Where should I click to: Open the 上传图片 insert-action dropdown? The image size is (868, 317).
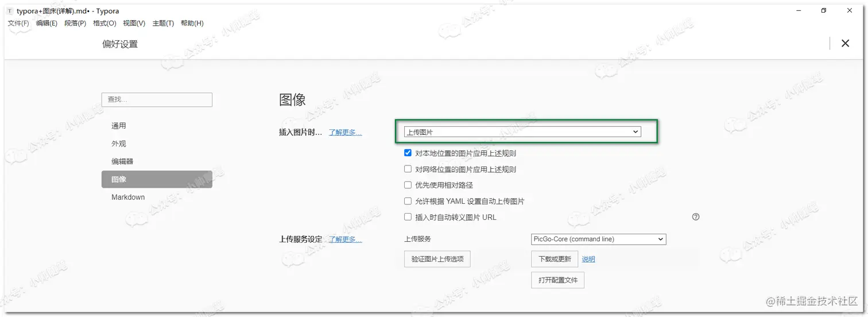tap(522, 132)
